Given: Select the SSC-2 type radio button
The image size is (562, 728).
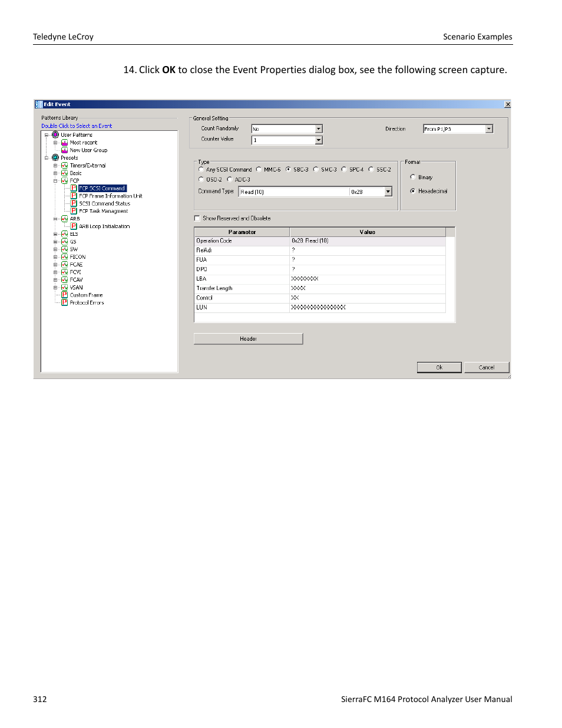Looking at the screenshot, I should click(371, 169).
